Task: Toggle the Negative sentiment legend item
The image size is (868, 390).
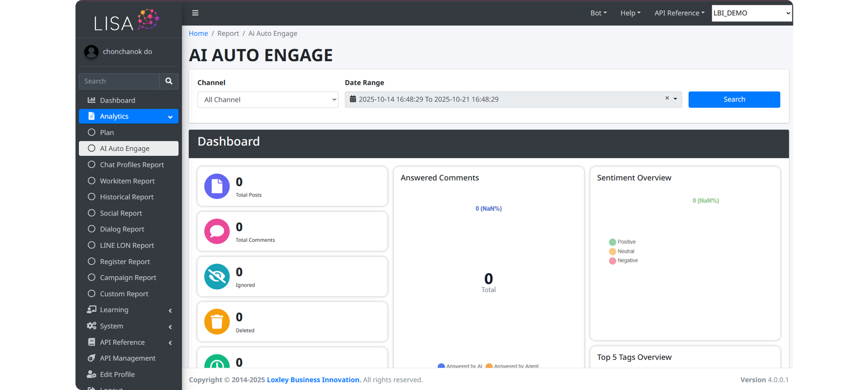Action: (x=623, y=261)
